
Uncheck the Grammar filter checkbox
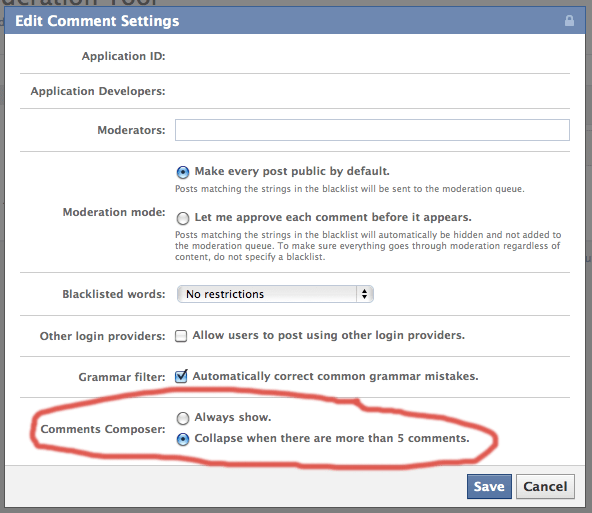point(181,376)
